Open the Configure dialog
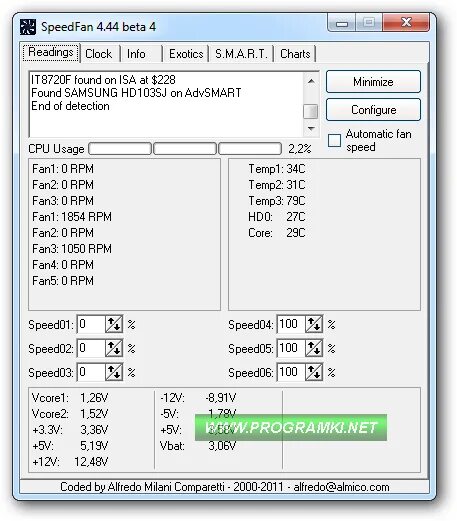 [373, 110]
